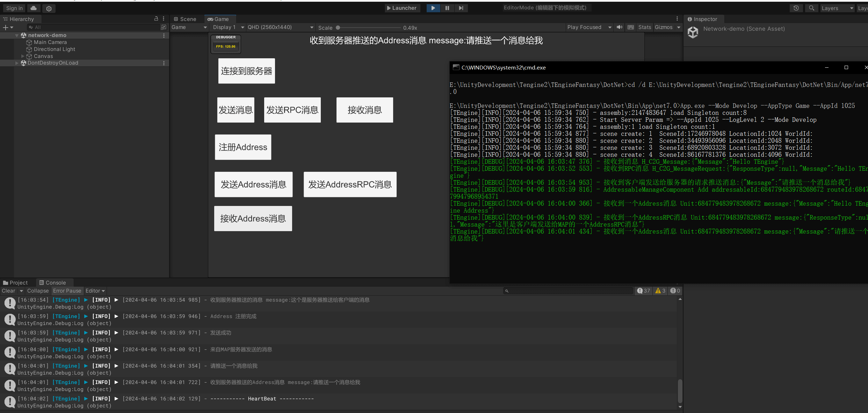Viewport: 868px width, 413px height.
Task: Open the Play Focused dropdown
Action: (x=589, y=27)
